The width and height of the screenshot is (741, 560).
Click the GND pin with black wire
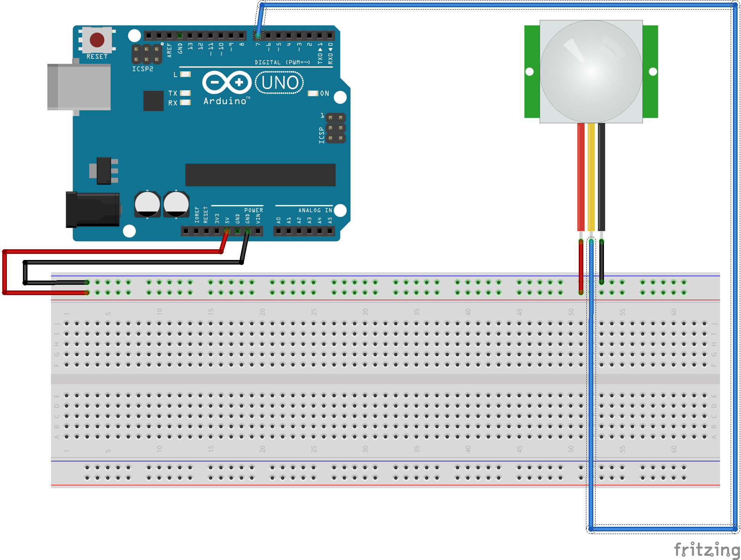(247, 231)
